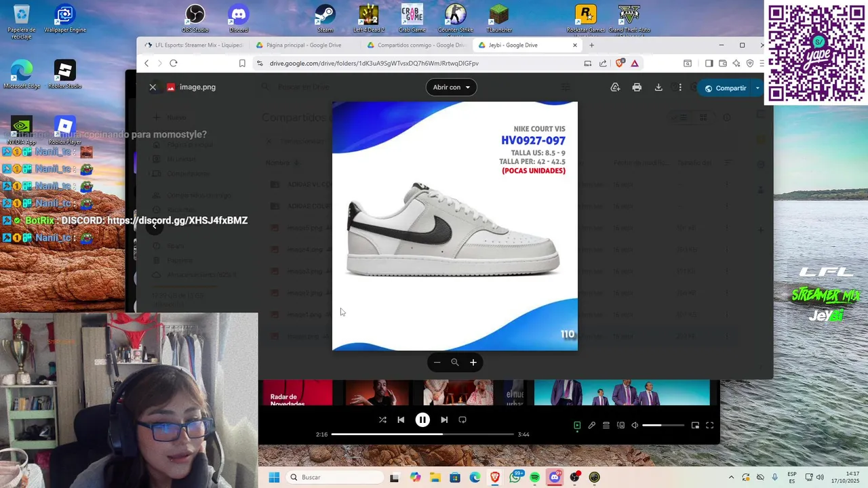Image resolution: width=868 pixels, height=488 pixels.
Task: Open Brave Wallet icon in toolbar
Action: (x=723, y=63)
